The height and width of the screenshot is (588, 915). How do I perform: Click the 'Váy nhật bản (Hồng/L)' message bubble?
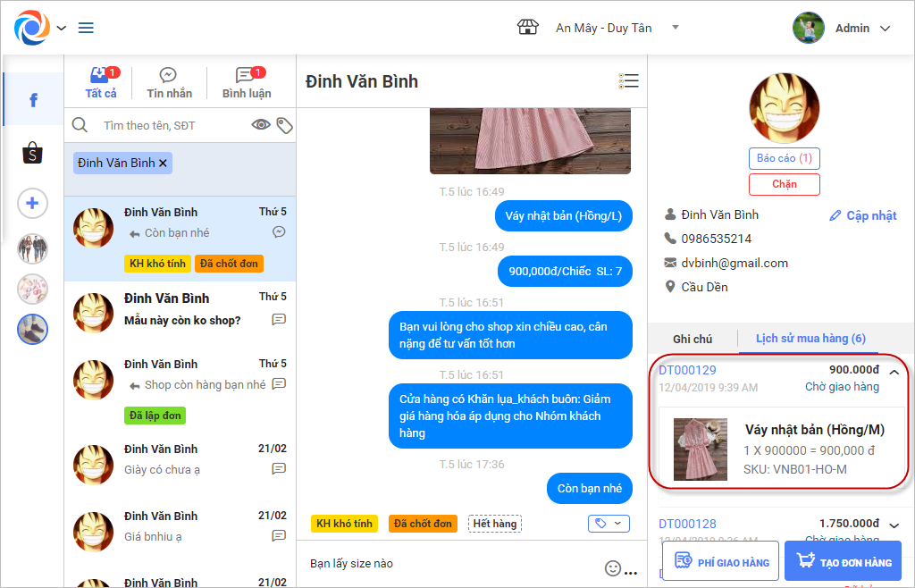[564, 216]
